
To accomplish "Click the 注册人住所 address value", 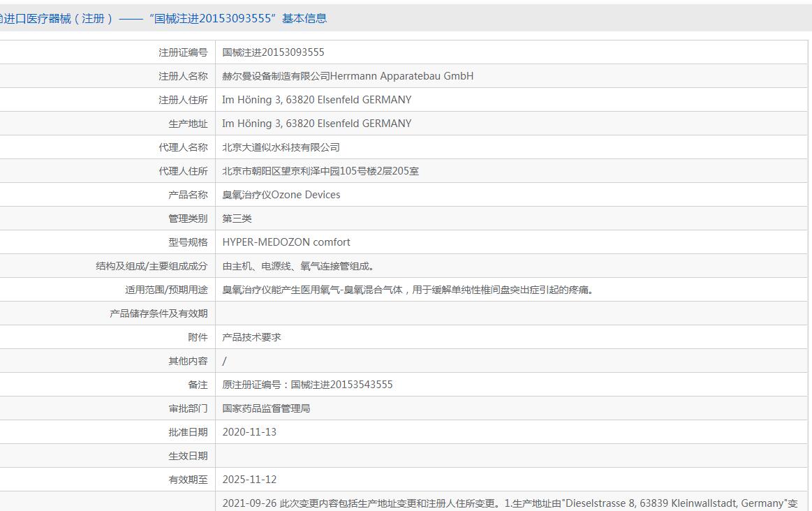I will coord(317,100).
